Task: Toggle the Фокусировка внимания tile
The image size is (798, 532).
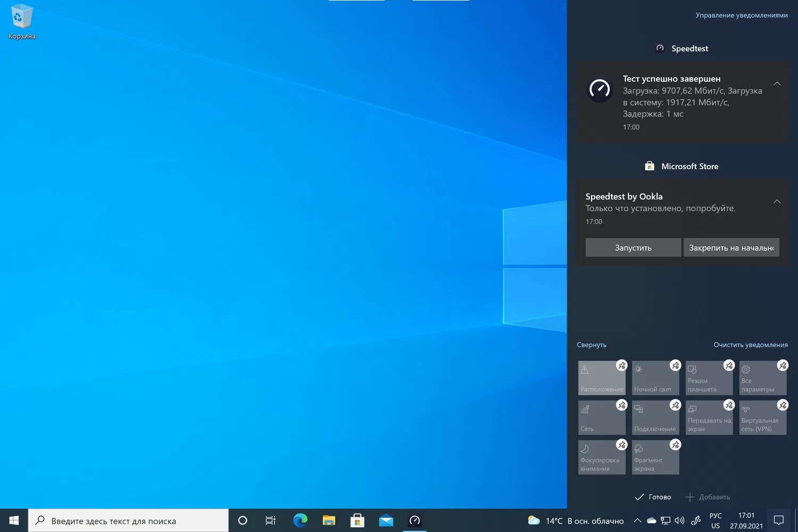Action: [x=602, y=458]
